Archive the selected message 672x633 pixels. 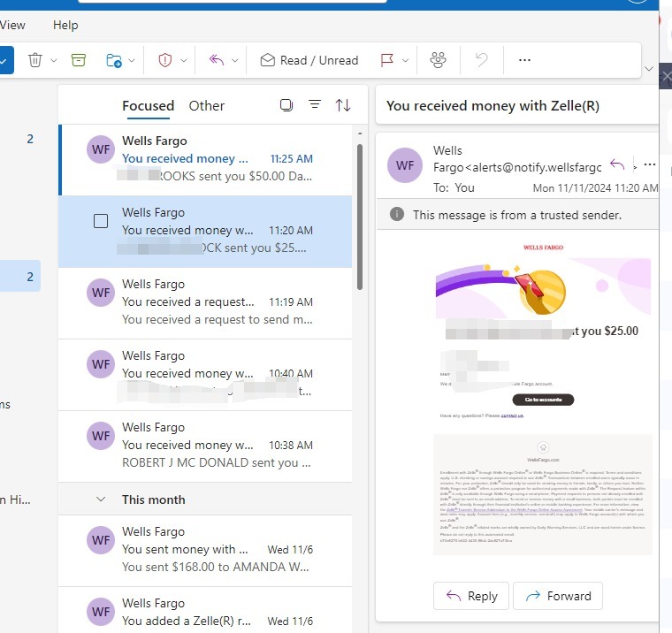pyautogui.click(x=79, y=60)
